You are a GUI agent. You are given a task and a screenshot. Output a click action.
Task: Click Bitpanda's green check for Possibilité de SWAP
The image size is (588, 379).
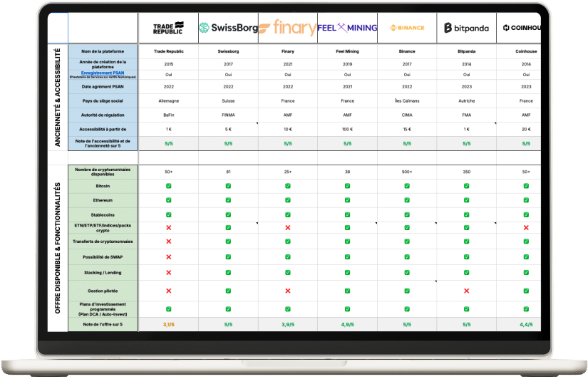[x=467, y=257]
